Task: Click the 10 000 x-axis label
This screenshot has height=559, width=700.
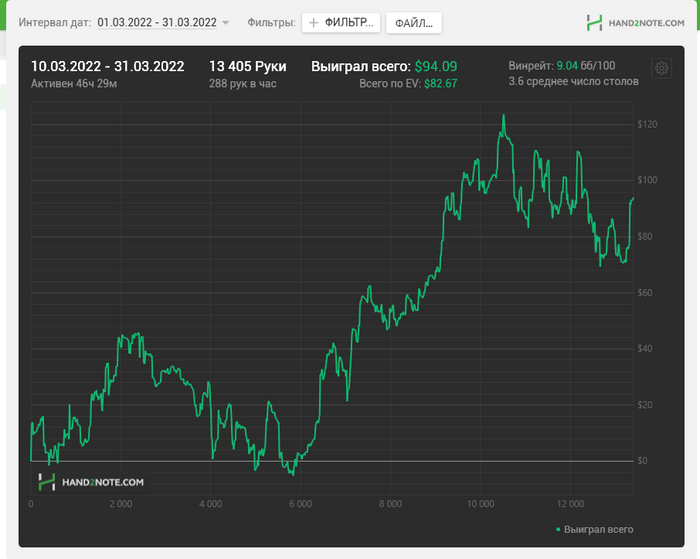Action: click(x=480, y=504)
